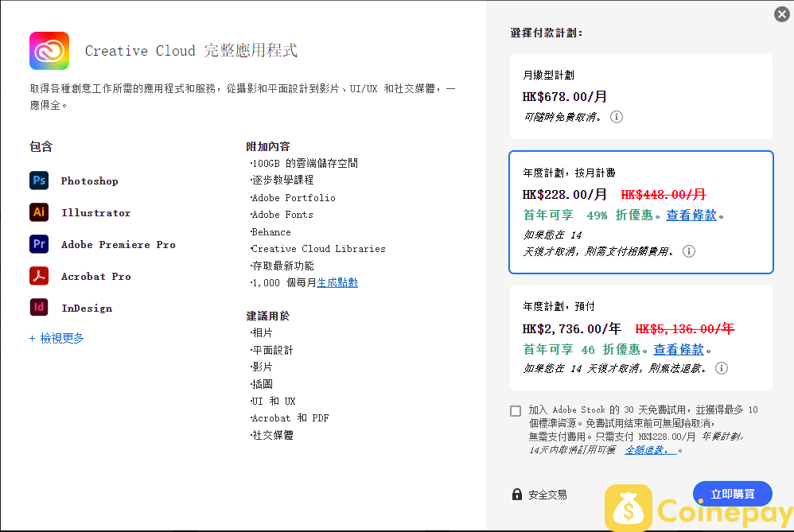794x532 pixels.
Task: Select the 年度計劃，按月計費 plan card
Action: 641,212
